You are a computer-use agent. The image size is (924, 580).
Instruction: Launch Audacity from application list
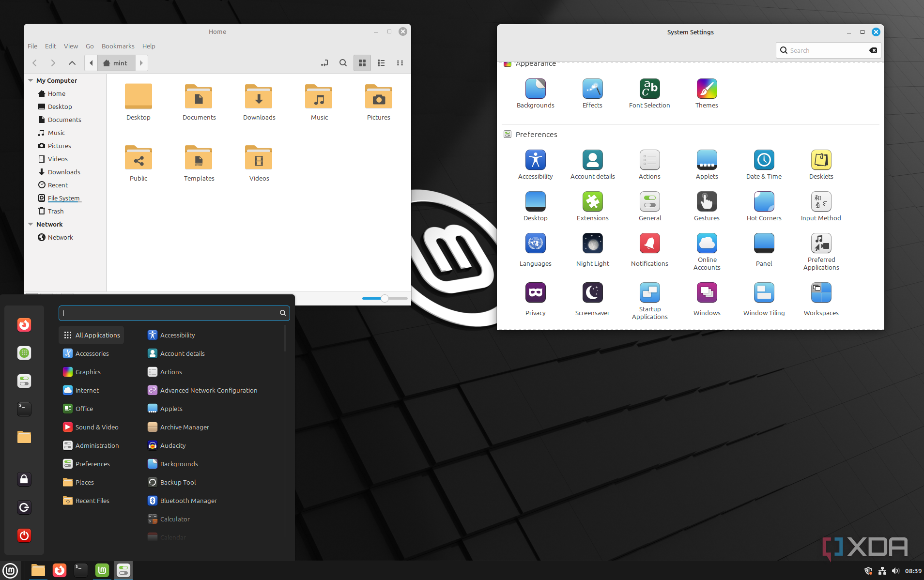(x=167, y=445)
